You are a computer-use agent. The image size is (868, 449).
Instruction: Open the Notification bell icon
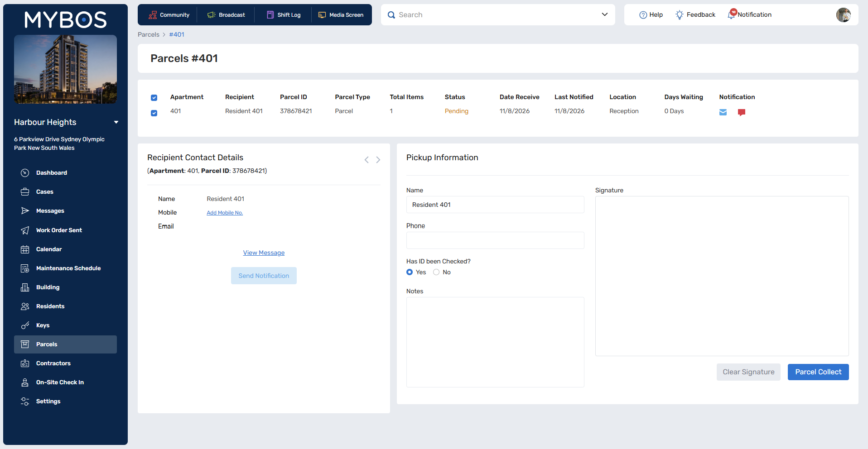[x=731, y=15]
